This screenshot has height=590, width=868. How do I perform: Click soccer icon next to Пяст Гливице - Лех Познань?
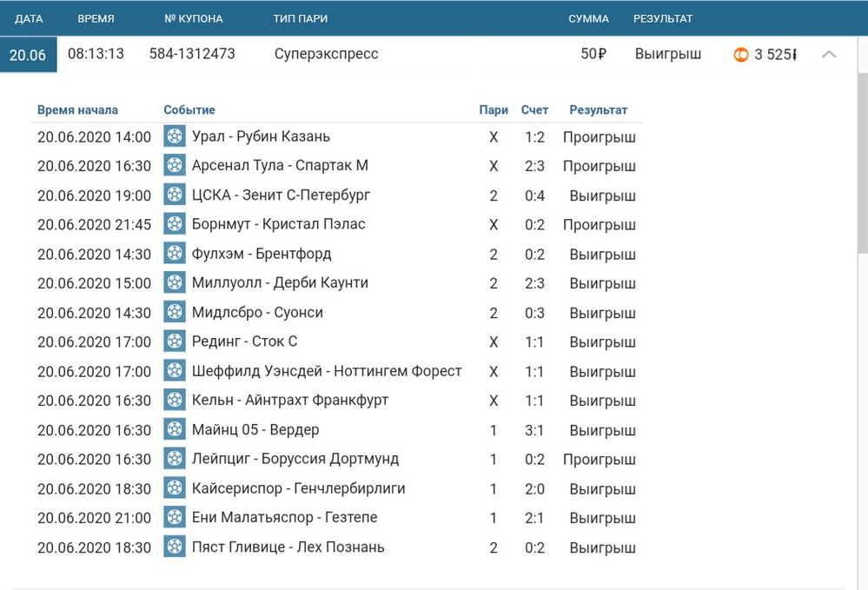(175, 547)
